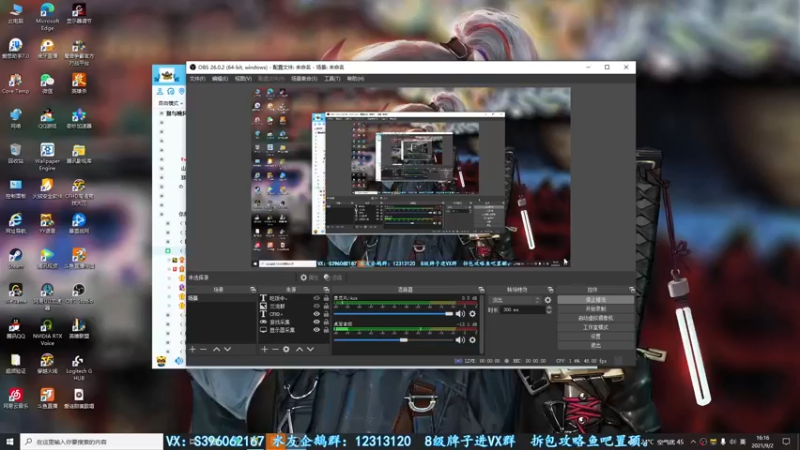The image size is (800, 450).
Task: Open Settings from the Controls panel
Action: (595, 336)
